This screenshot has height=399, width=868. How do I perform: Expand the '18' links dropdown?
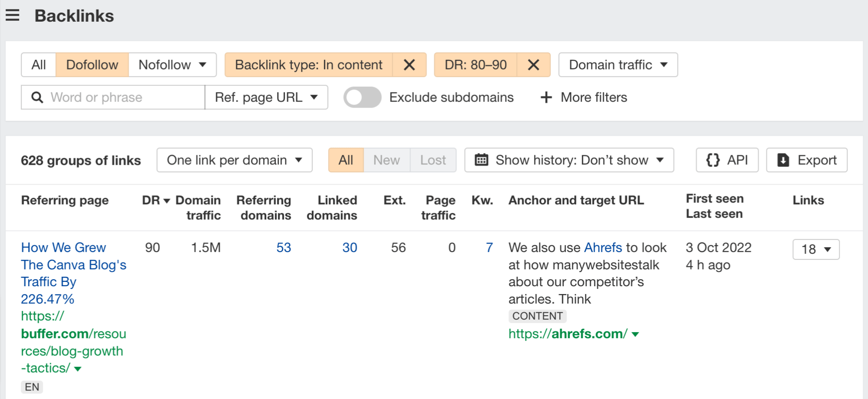[x=815, y=249]
